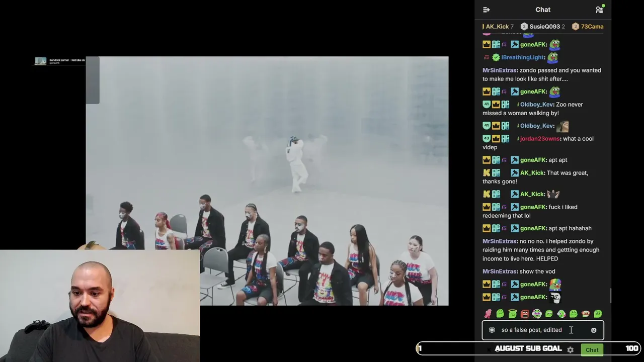Image resolution: width=644 pixels, height=362 pixels.
Task: Click the wings emote in AK_Kick's message
Action: 553,194
